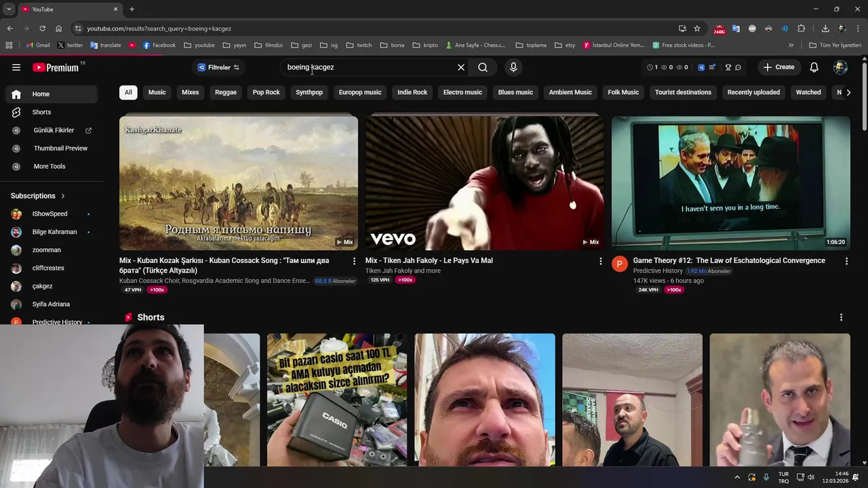Open the twitch bookmark folder
This screenshot has width=868, height=488.
tap(359, 45)
